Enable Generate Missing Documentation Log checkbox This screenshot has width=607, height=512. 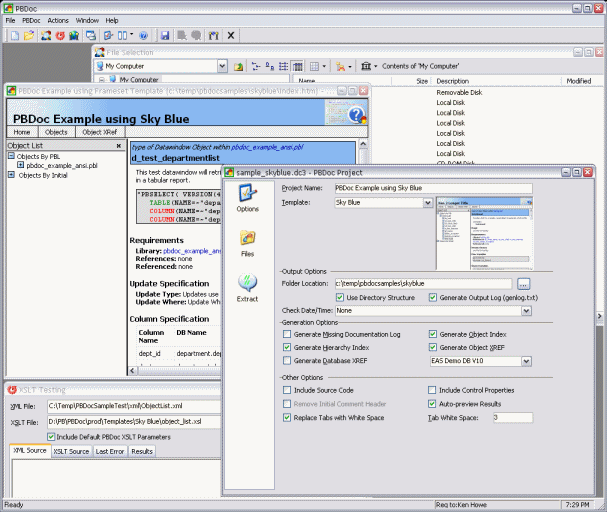(288, 334)
